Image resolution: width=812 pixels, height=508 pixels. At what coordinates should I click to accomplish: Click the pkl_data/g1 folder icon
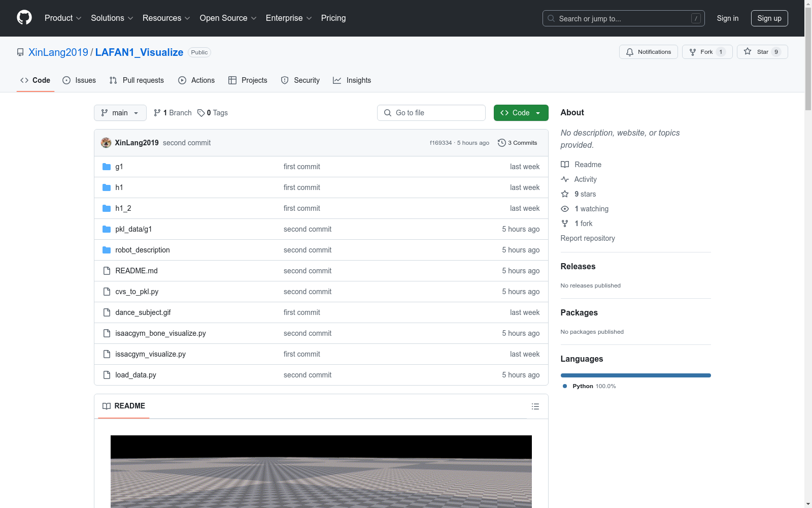tap(107, 229)
